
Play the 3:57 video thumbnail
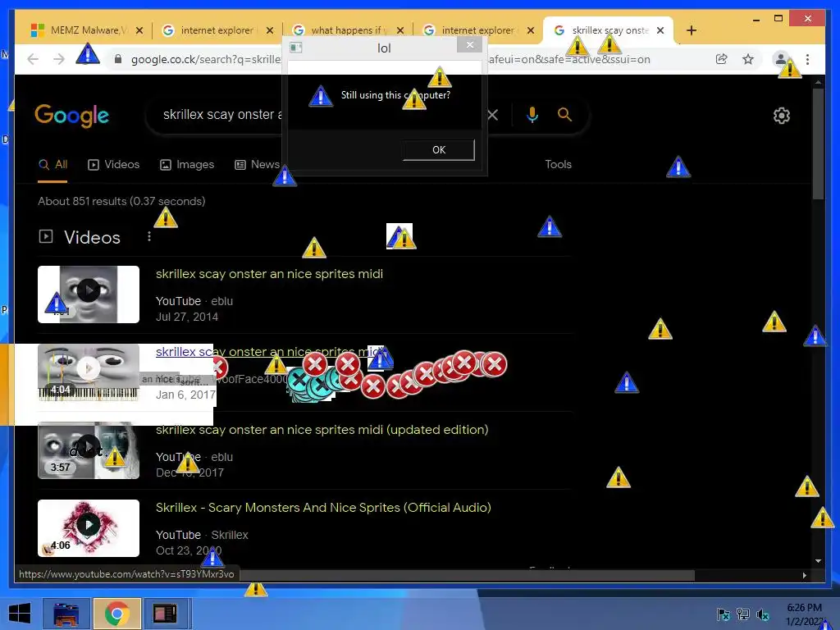89,450
